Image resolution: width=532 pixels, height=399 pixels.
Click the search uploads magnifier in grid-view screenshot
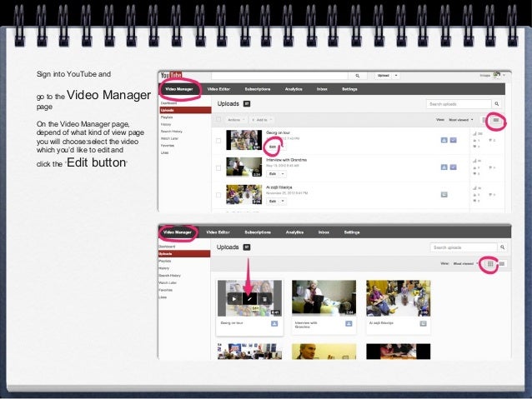(503, 247)
